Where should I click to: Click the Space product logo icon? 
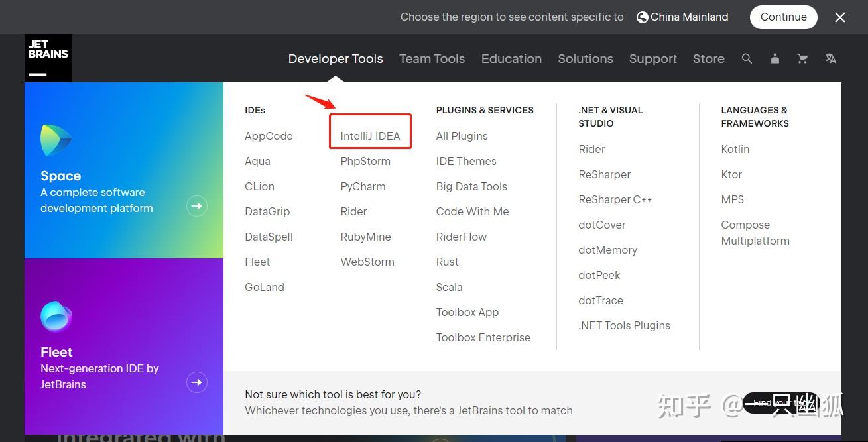point(56,140)
